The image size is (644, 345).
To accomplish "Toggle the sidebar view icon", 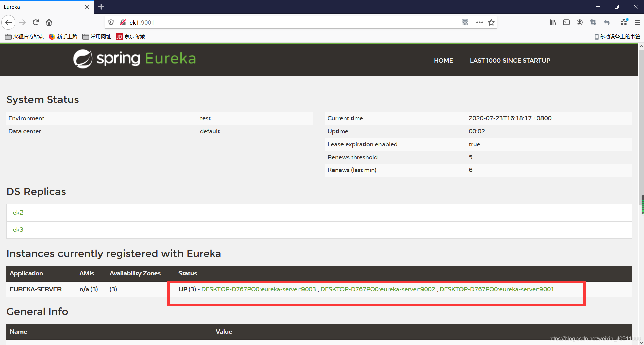I will [x=566, y=23].
